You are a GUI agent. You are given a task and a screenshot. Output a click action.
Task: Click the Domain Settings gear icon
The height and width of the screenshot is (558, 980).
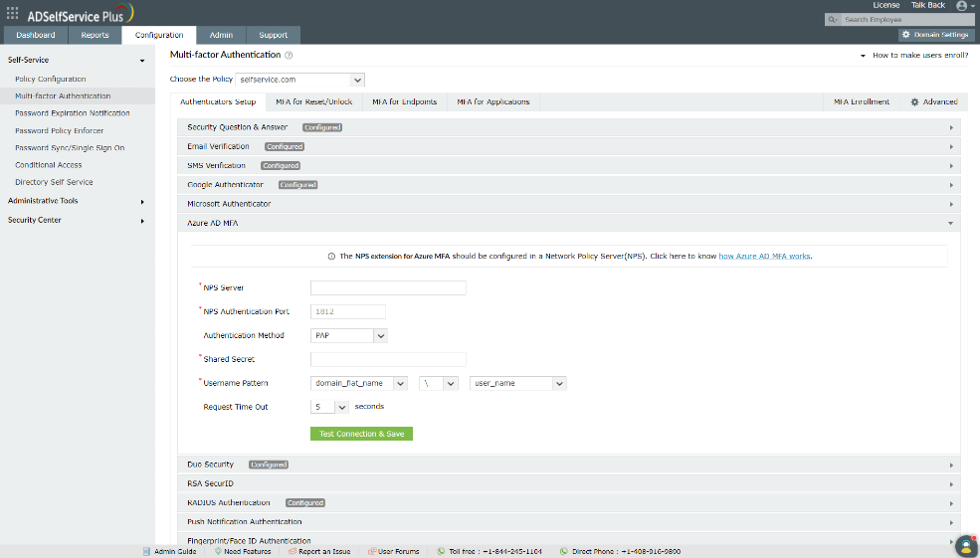coord(905,35)
